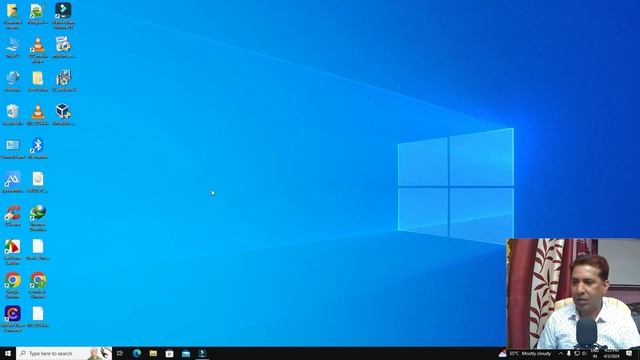Open the FastStone Capture shortcut
This screenshot has width=640, height=360.
[x=13, y=251]
